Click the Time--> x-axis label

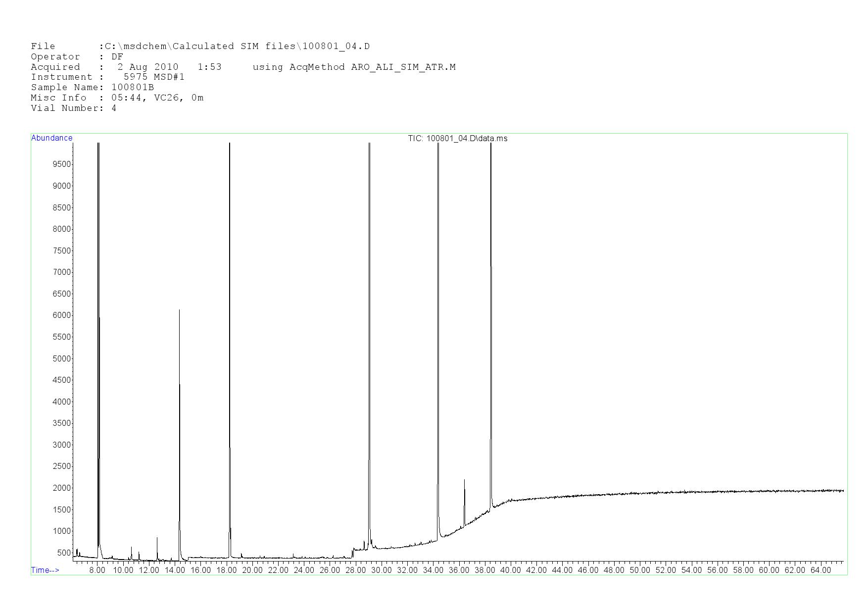coord(45,570)
